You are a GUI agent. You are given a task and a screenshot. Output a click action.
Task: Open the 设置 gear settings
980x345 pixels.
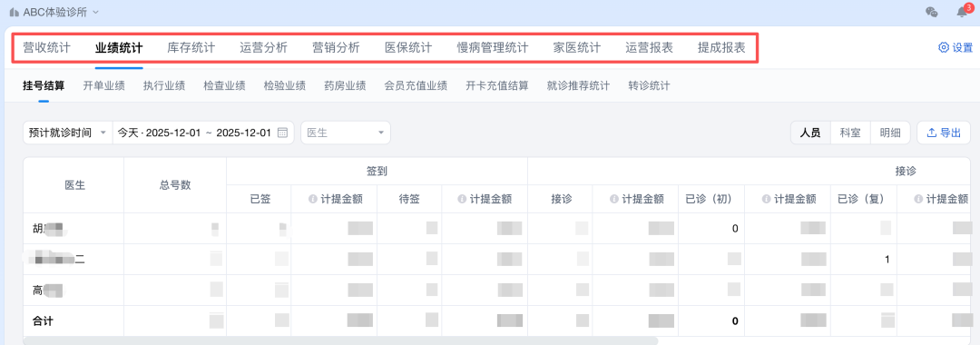click(x=955, y=47)
